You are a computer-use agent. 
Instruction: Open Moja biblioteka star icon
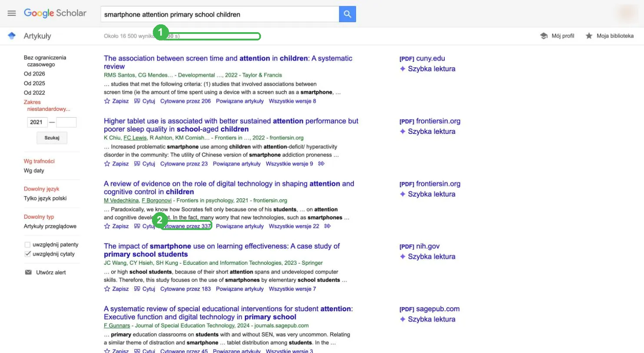589,36
